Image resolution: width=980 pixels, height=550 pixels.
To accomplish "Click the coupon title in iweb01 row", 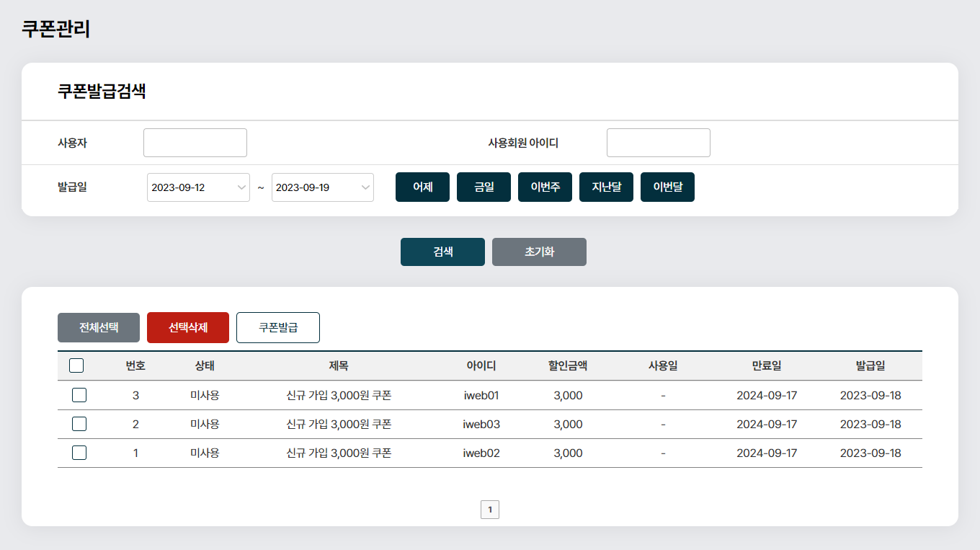I will point(339,395).
